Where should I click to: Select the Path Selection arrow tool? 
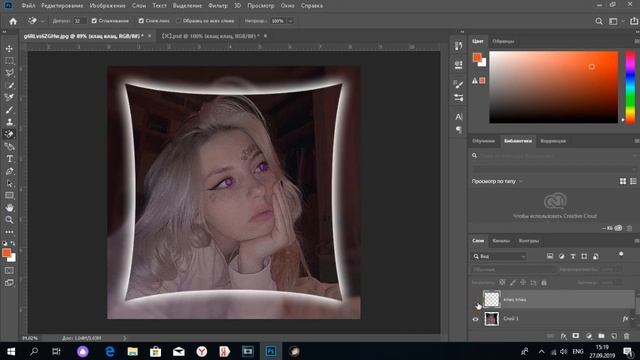pos(9,183)
